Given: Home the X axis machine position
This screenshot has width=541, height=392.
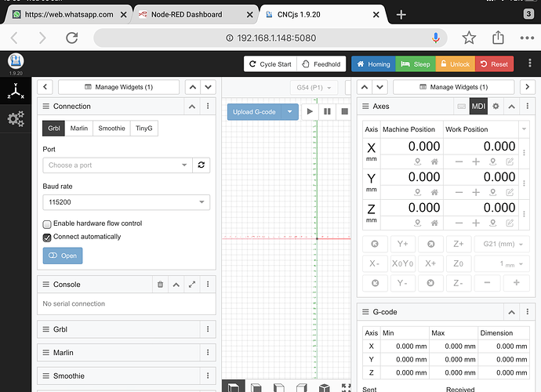Looking at the screenshot, I should tap(434, 162).
